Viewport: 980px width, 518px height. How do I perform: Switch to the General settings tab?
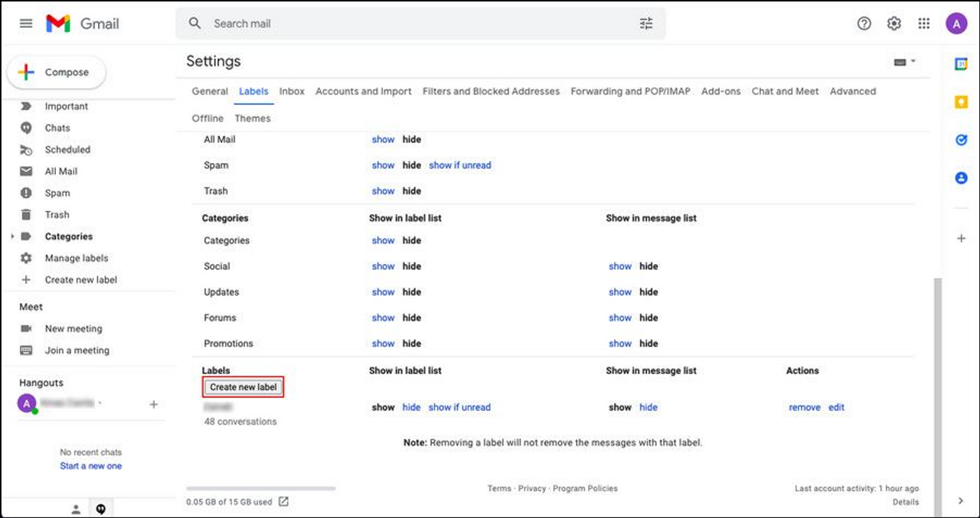pyautogui.click(x=210, y=91)
